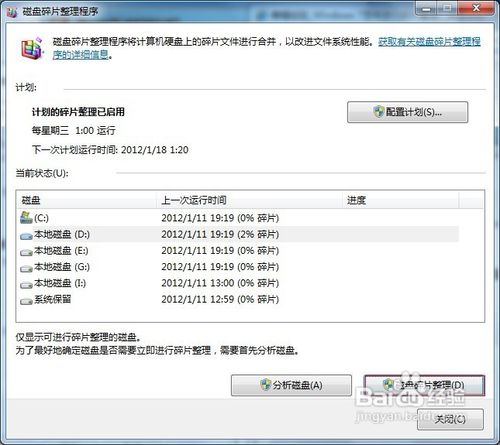500x445 pixels.
Task: Click the 2012/1/11 13:00 (0% 碎片) cell
Action: pos(220,283)
